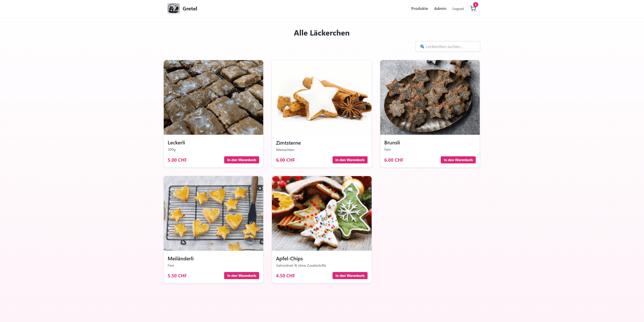The height and width of the screenshot is (322, 644).
Task: Select the Zimtsterne product title
Action: pyautogui.click(x=288, y=143)
